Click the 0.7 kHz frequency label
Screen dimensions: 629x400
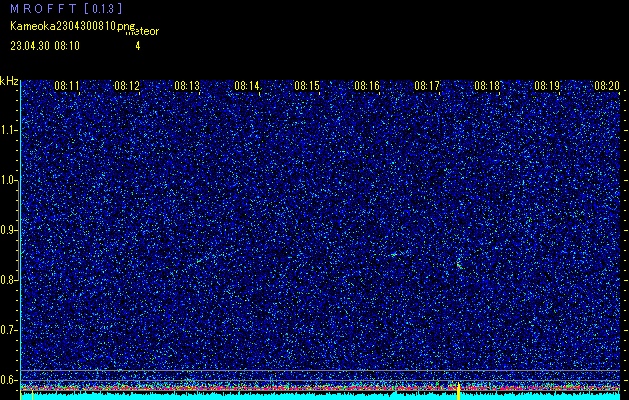(8, 330)
